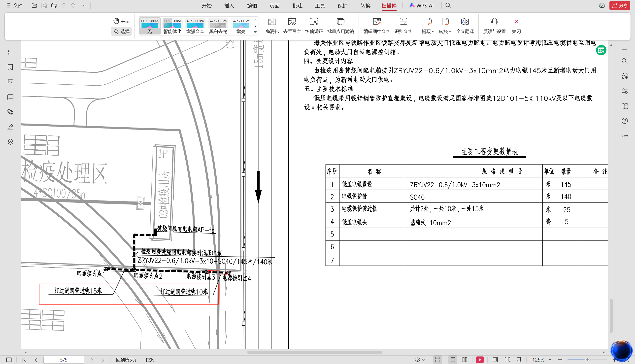The image size is (635, 364).
Task: Select the 无 (none) filter preset
Action: (x=149, y=26)
